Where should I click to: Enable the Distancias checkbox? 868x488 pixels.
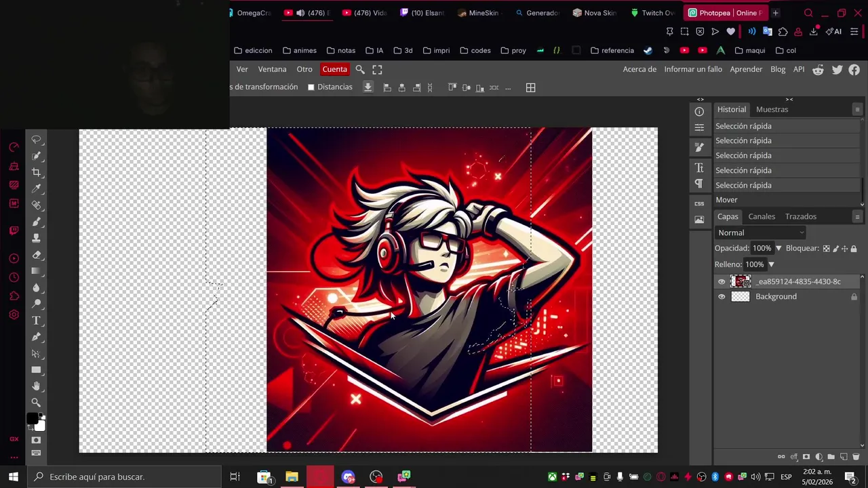(x=311, y=87)
